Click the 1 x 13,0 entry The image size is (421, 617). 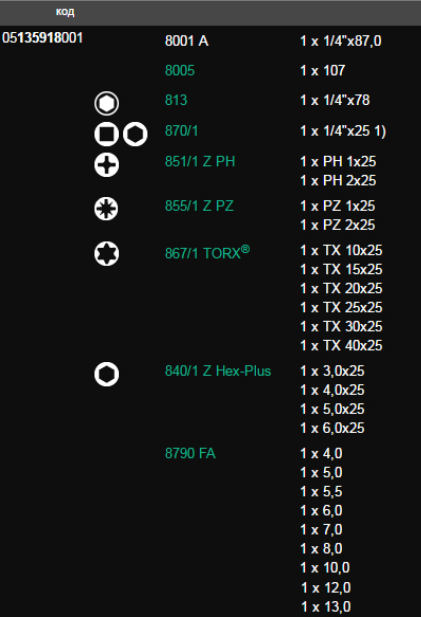click(x=325, y=606)
